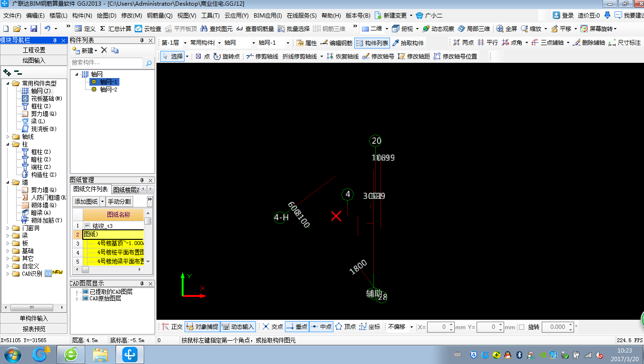Screen dimensions: 644x364
Task: Click the 搜索构件 search input field
Action: [x=107, y=63]
